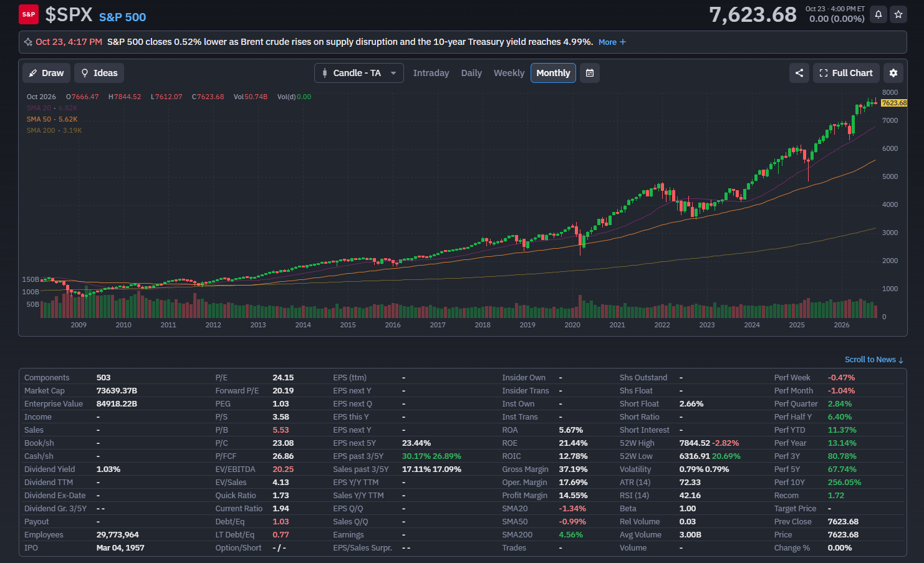924x563 pixels.
Task: Click the Perf 10Y value 256.05%
Action: coord(844,483)
